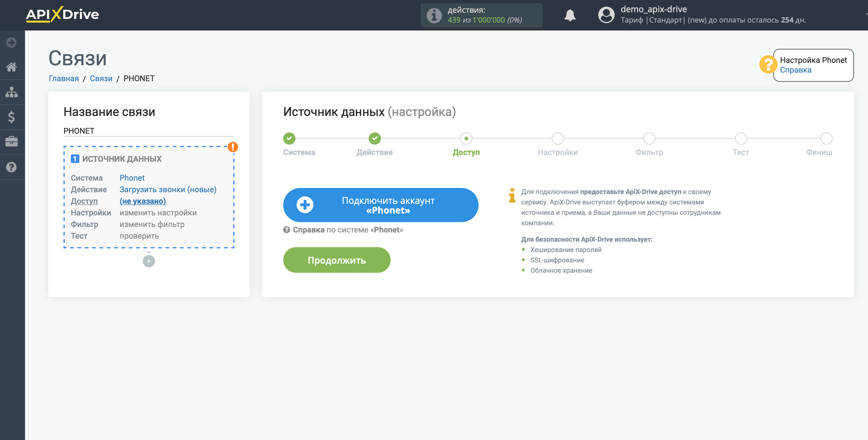The height and width of the screenshot is (440, 868).
Task: Click (не указано) access link
Action: [x=143, y=201]
